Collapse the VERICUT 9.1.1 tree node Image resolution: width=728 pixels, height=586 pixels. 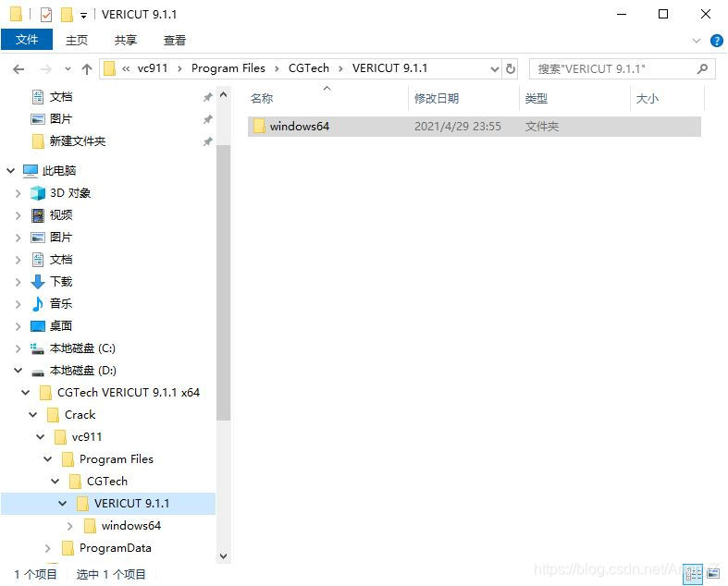click(x=62, y=504)
